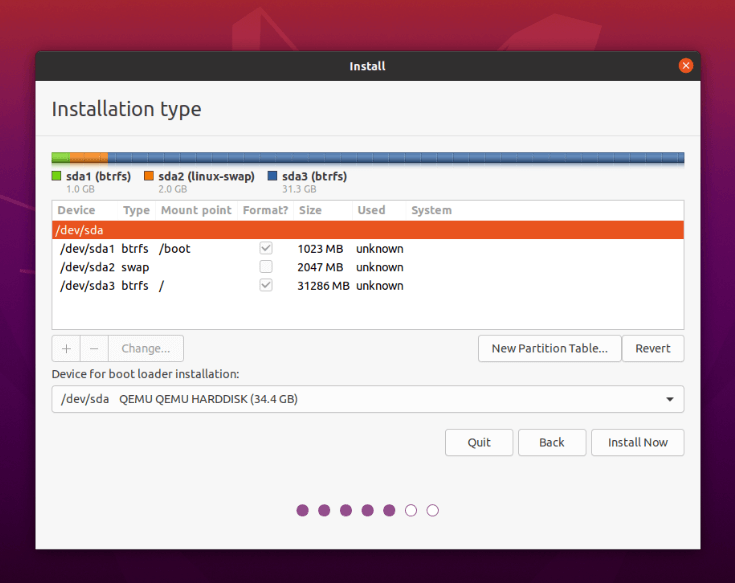735x583 pixels.
Task: Select the /dev/sda disk row
Action: coord(367,230)
